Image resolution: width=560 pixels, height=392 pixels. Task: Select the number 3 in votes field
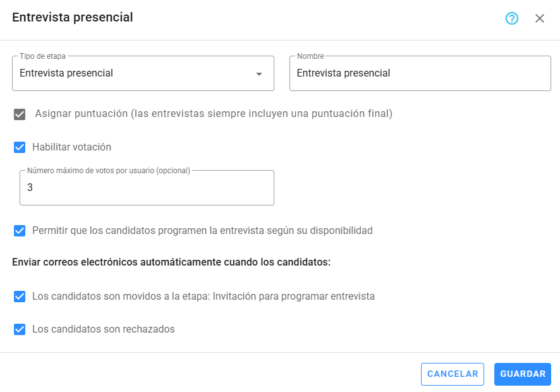(x=31, y=187)
